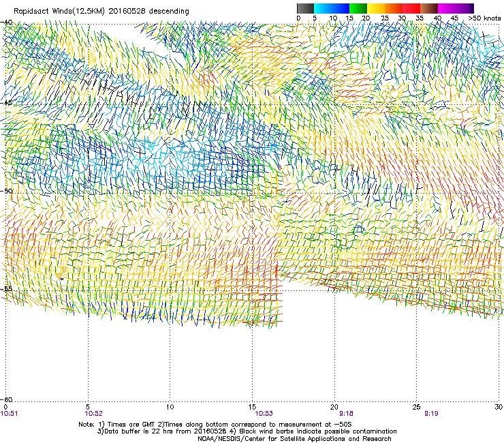Click the purple '9:19' pass time
The height and width of the screenshot is (443, 504).
click(x=431, y=414)
